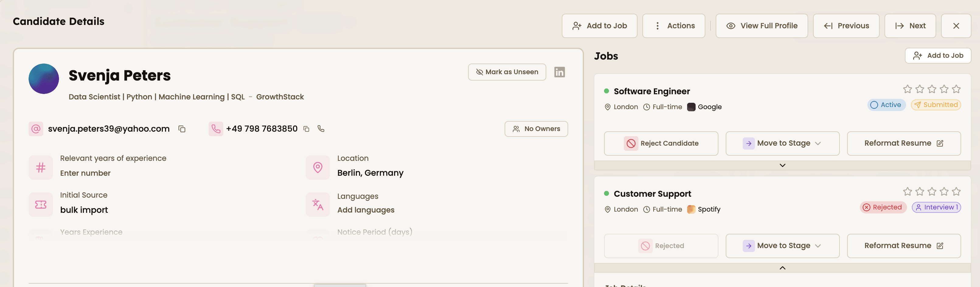
Task: Click the Spotify company logo icon
Action: click(691, 209)
